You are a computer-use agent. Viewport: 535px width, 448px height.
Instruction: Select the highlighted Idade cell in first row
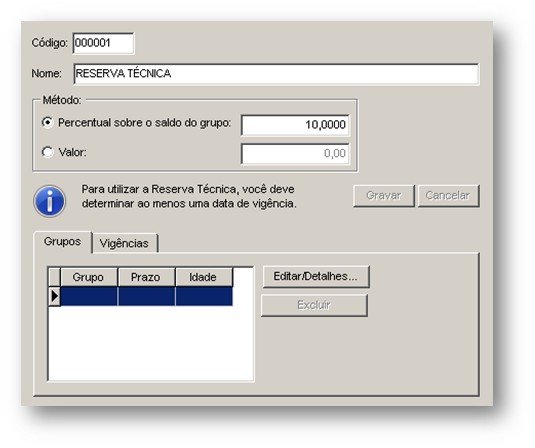tap(204, 296)
